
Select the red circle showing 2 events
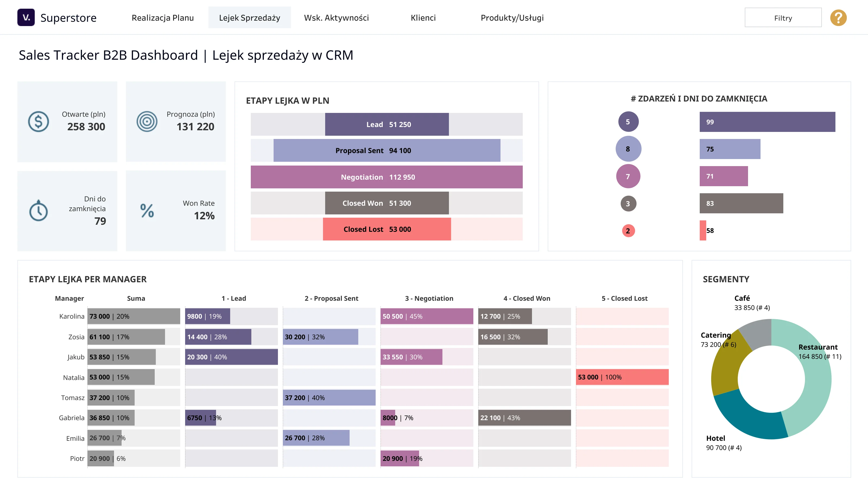tap(628, 231)
